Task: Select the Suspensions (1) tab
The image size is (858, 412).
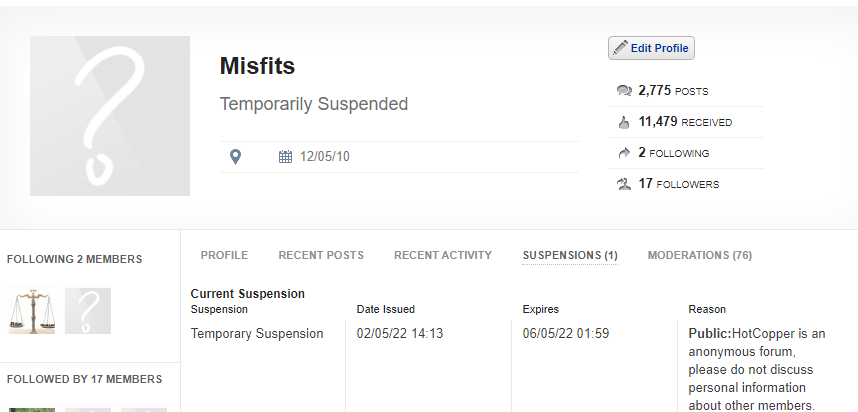Action: pyautogui.click(x=570, y=256)
